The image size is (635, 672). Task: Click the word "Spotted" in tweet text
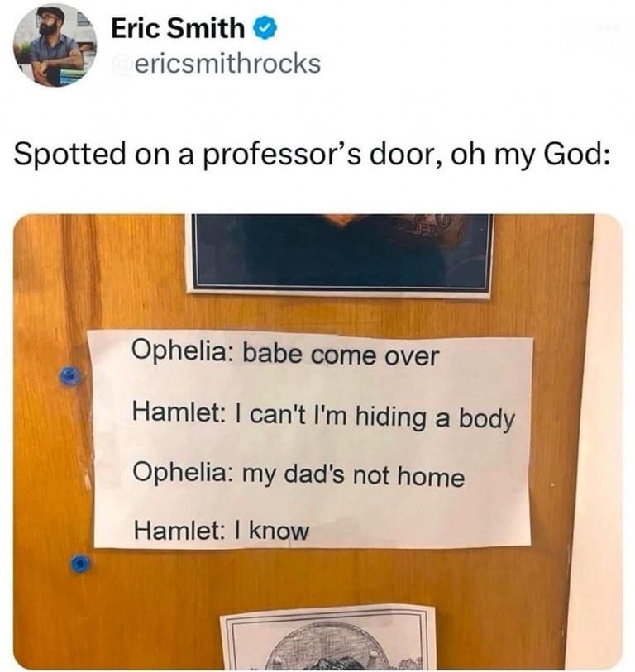click(x=69, y=154)
